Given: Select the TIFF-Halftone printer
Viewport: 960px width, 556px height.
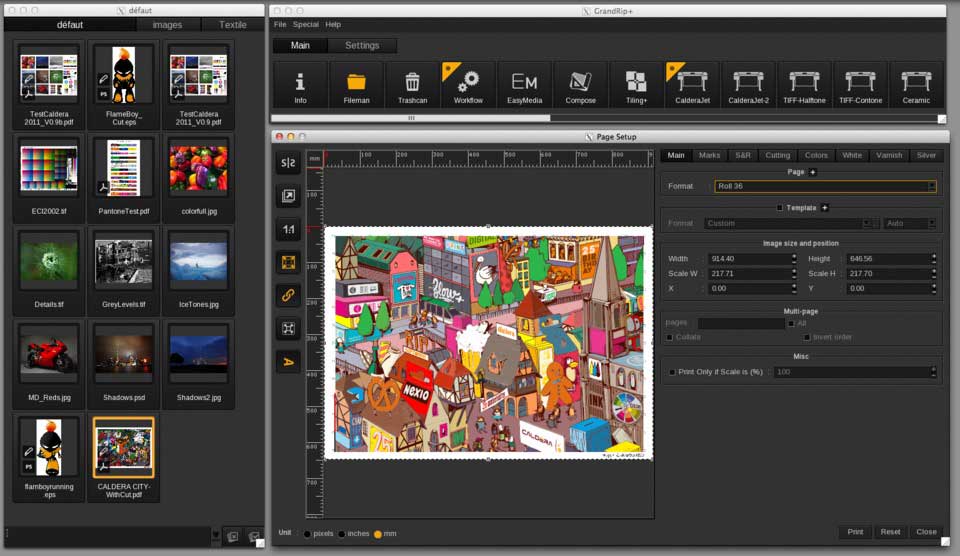Looking at the screenshot, I should (804, 85).
